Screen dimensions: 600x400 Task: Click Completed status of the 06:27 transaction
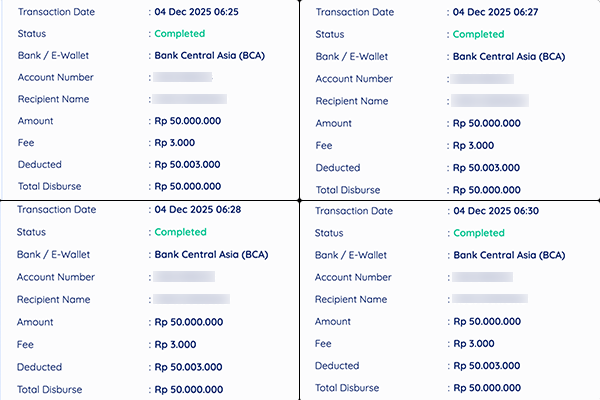(479, 34)
